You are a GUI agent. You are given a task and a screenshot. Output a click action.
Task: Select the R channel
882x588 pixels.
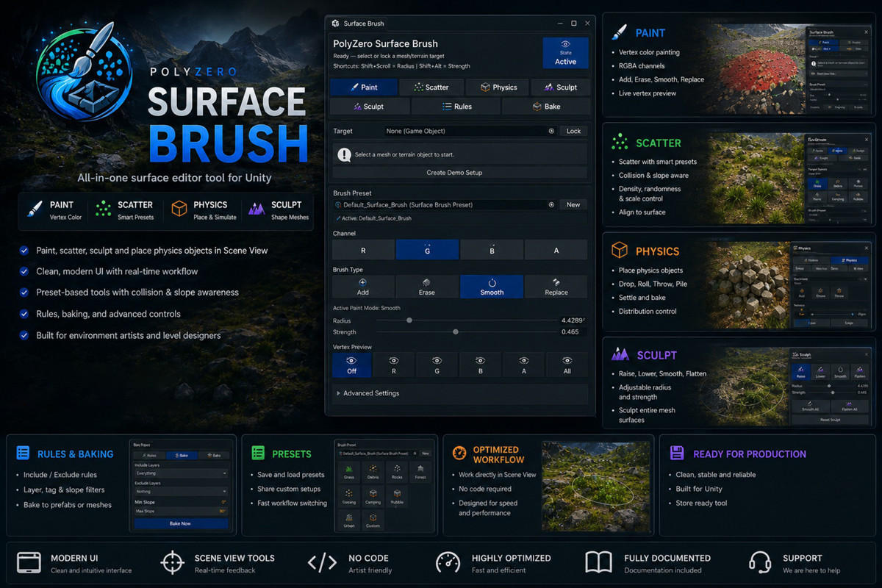pyautogui.click(x=363, y=250)
